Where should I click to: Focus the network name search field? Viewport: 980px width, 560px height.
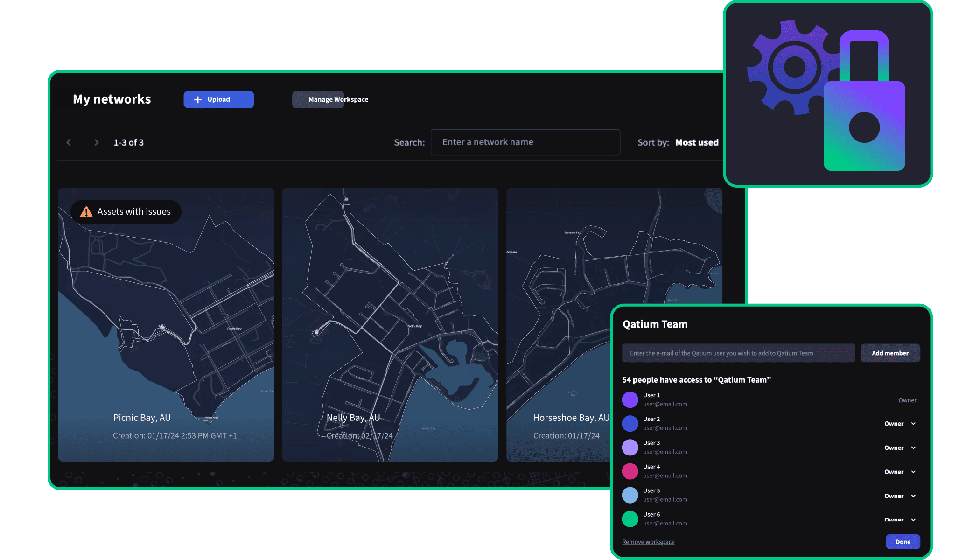[x=525, y=142]
